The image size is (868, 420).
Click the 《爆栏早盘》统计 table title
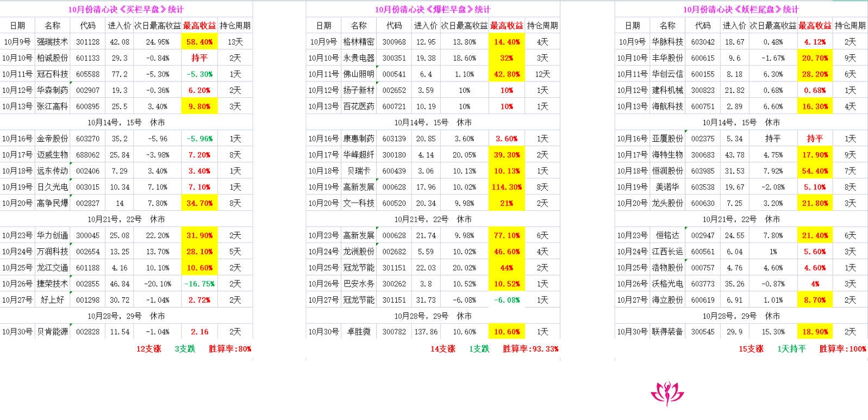(433, 9)
